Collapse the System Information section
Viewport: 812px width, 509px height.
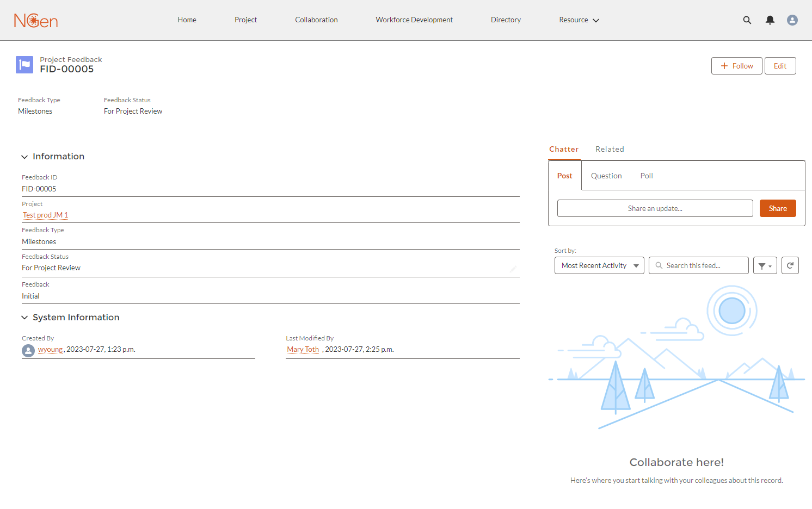(x=24, y=318)
